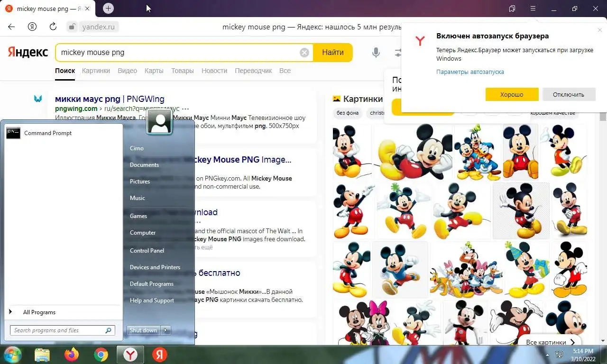The image size is (607, 364).
Task: Go back using the browser back arrow
Action: pyautogui.click(x=11, y=27)
